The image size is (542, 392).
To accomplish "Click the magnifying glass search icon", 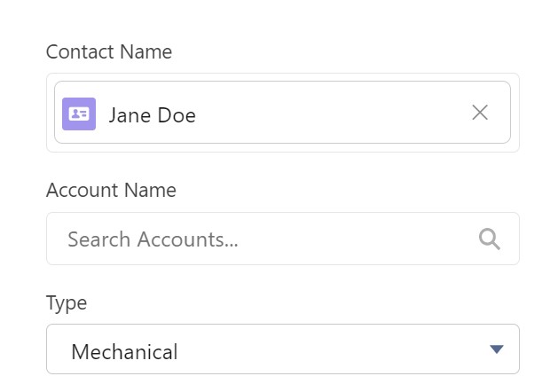I will click(x=490, y=238).
